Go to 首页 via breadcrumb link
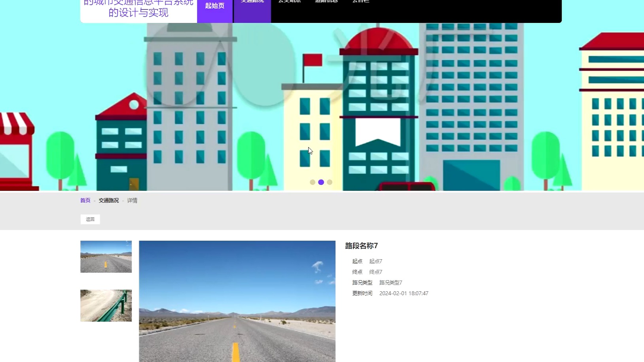 [85, 200]
